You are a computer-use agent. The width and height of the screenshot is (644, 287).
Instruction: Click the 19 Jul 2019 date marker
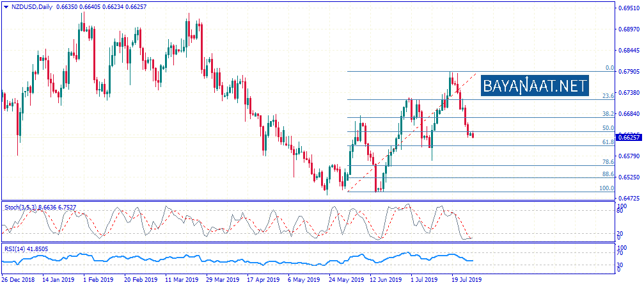tap(465, 280)
